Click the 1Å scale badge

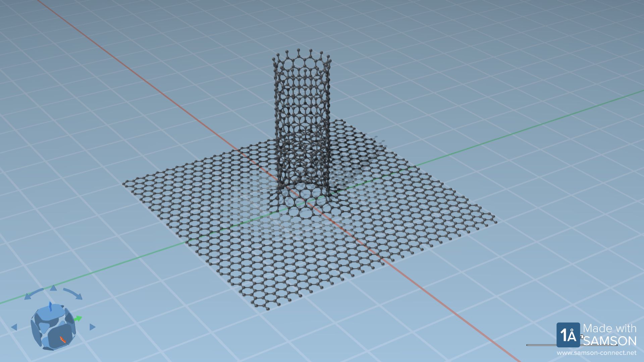pyautogui.click(x=568, y=335)
